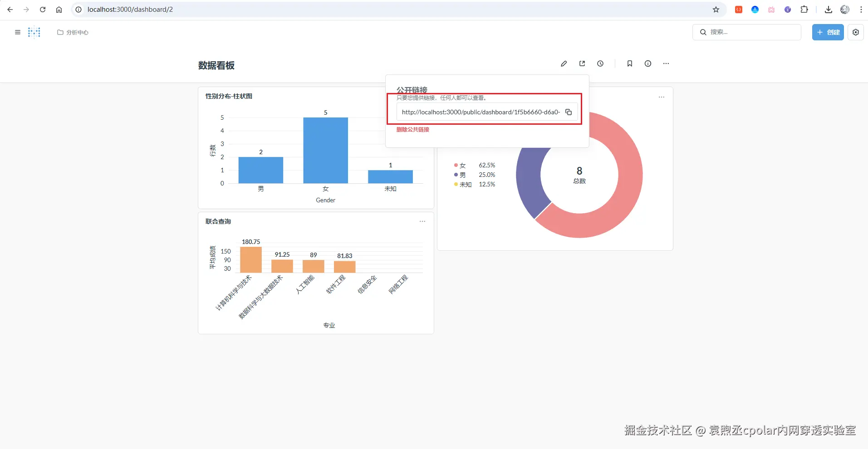Copy the public dashboard link
Viewport: 868px width, 449px height.
(569, 112)
